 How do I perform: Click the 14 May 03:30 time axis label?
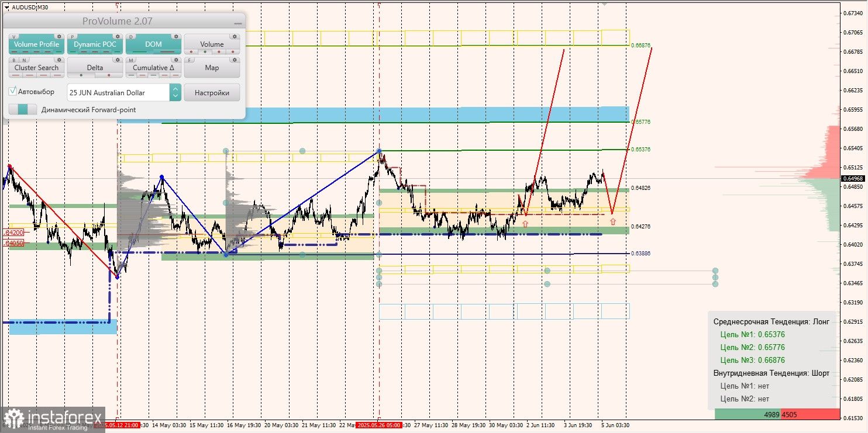(x=170, y=425)
